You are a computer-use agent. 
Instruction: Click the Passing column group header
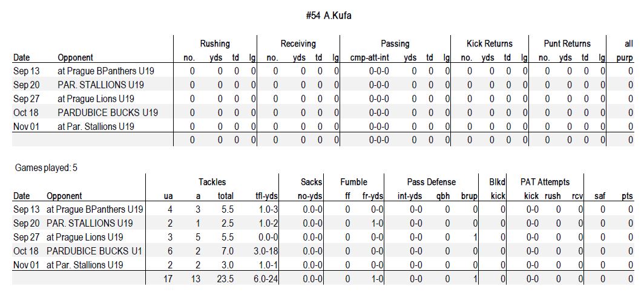coord(395,44)
